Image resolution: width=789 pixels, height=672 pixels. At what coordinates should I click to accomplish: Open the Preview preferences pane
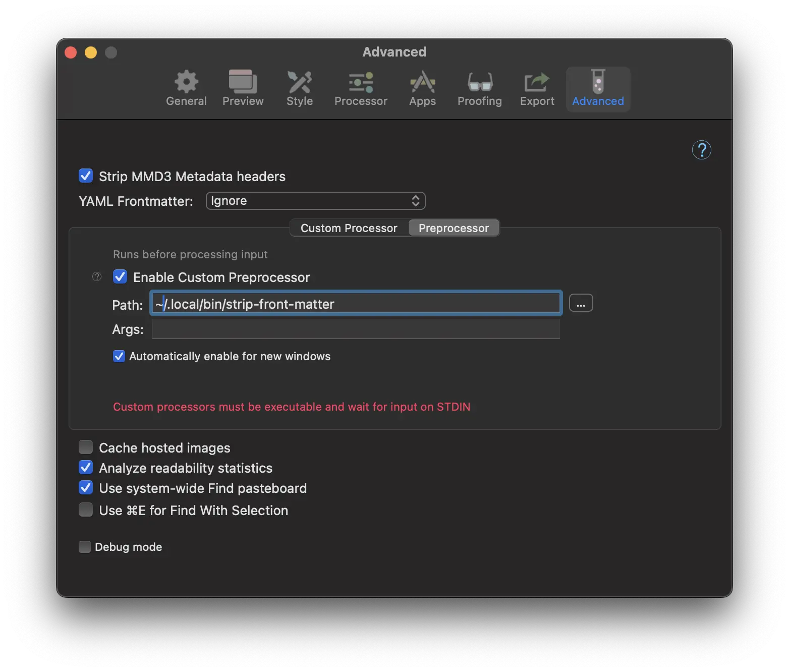(243, 89)
